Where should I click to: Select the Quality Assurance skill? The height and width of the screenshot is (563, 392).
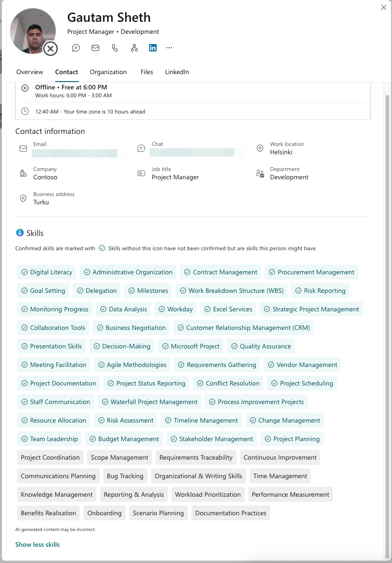click(261, 346)
